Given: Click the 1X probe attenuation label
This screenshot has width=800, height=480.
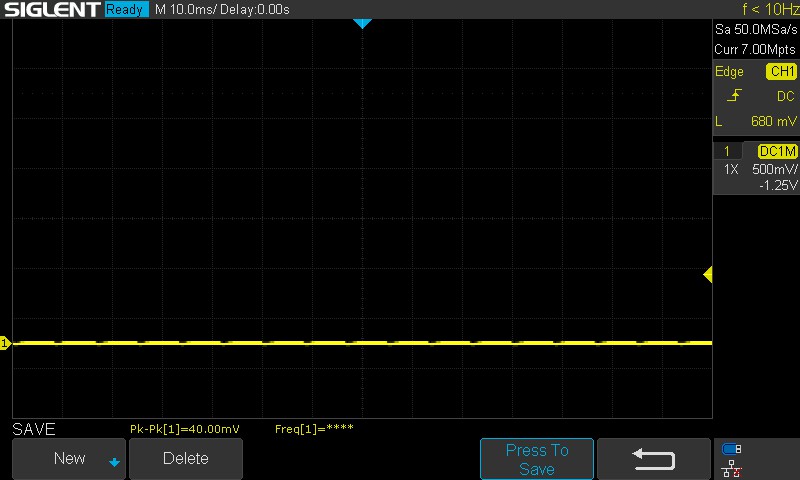Looking at the screenshot, I should tap(731, 169).
